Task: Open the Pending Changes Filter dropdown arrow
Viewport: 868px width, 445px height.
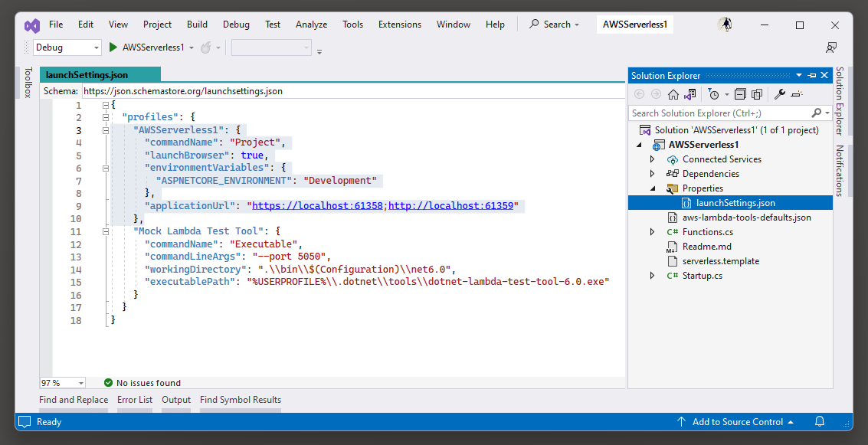Action: point(727,95)
